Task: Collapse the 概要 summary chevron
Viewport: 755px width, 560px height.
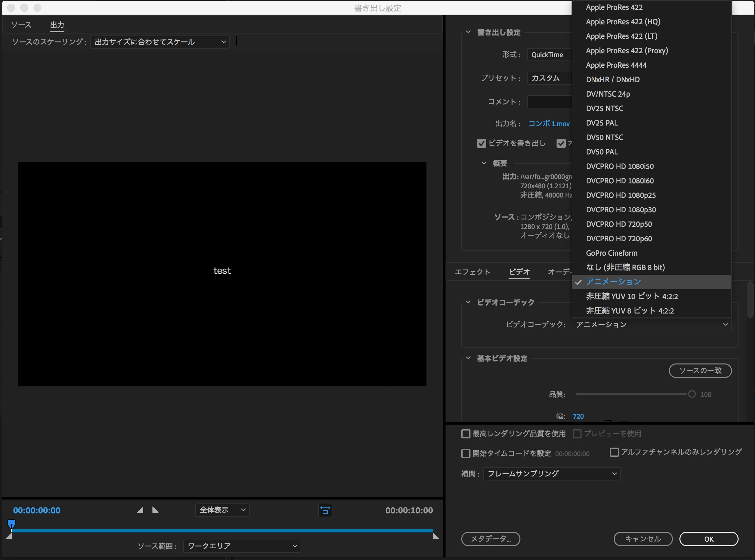Action: [484, 163]
